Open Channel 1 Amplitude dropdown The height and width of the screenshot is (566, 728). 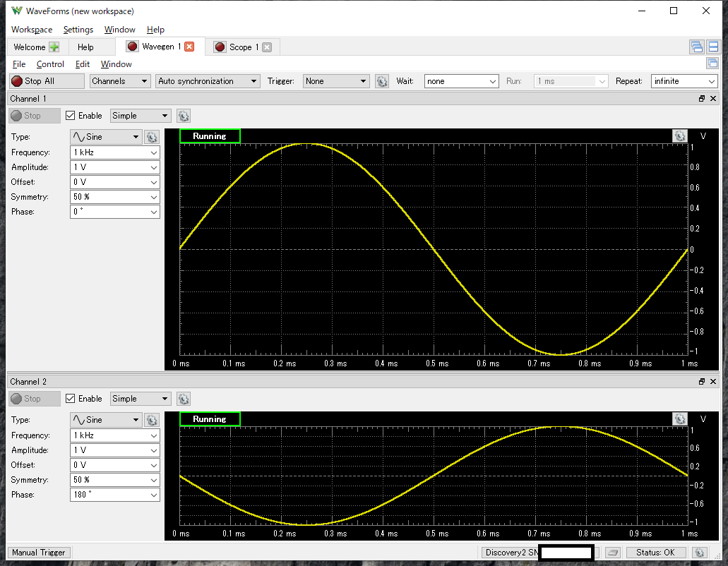(114, 167)
